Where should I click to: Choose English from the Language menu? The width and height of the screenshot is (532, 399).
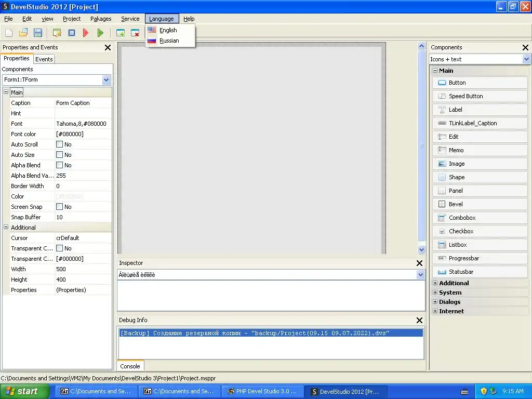[170, 30]
